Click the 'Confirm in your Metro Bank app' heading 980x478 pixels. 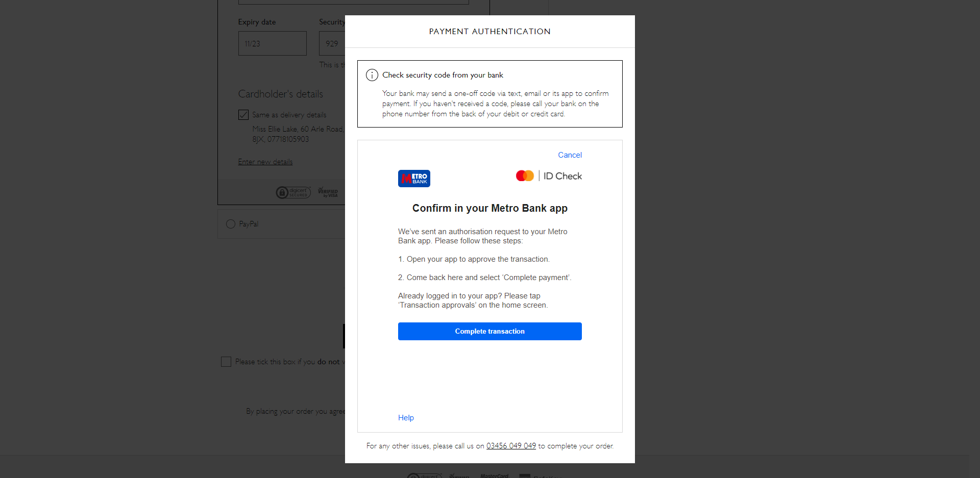489,208
